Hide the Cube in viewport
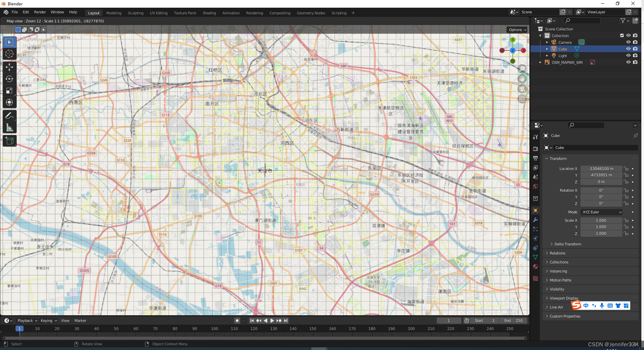The width and height of the screenshot is (644, 350). pos(628,49)
